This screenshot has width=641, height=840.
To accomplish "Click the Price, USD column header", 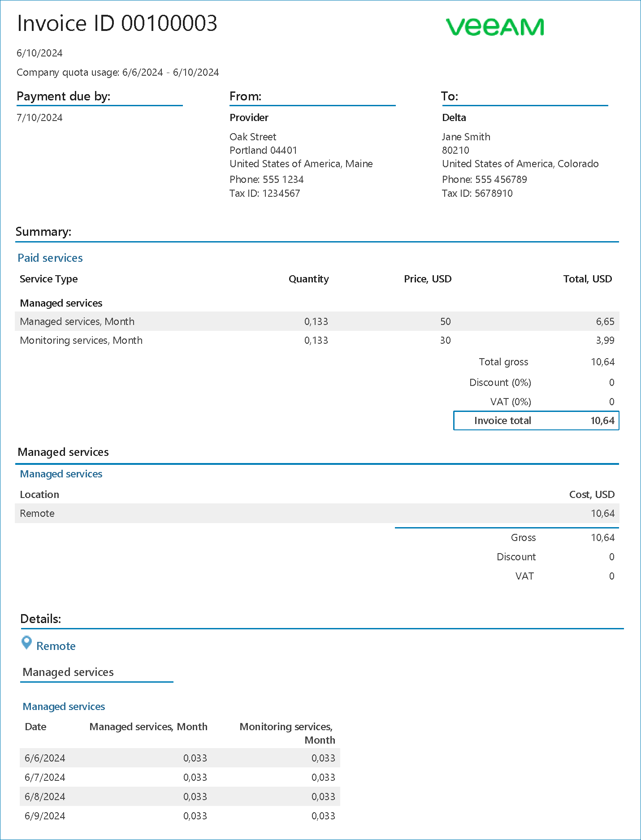I will pos(427,279).
